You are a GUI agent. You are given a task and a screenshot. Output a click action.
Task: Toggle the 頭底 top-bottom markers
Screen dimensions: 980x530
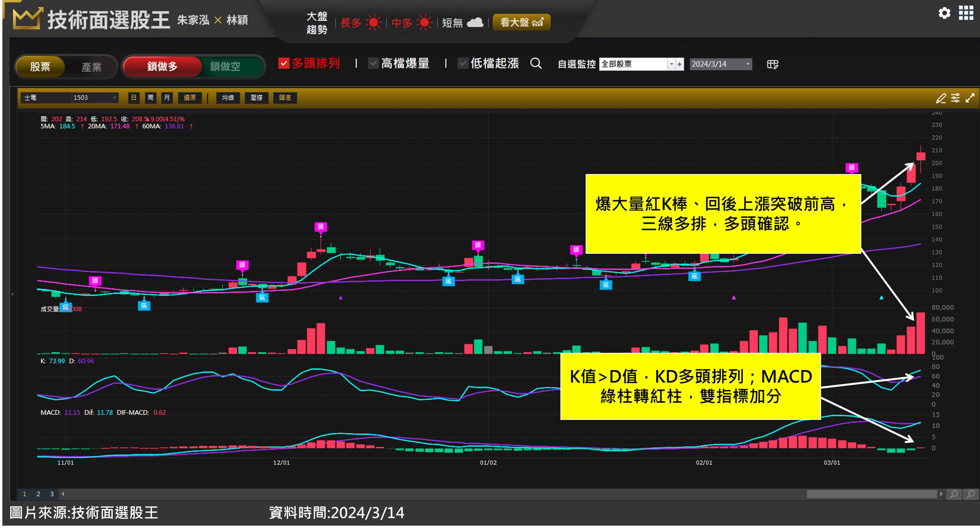285,98
